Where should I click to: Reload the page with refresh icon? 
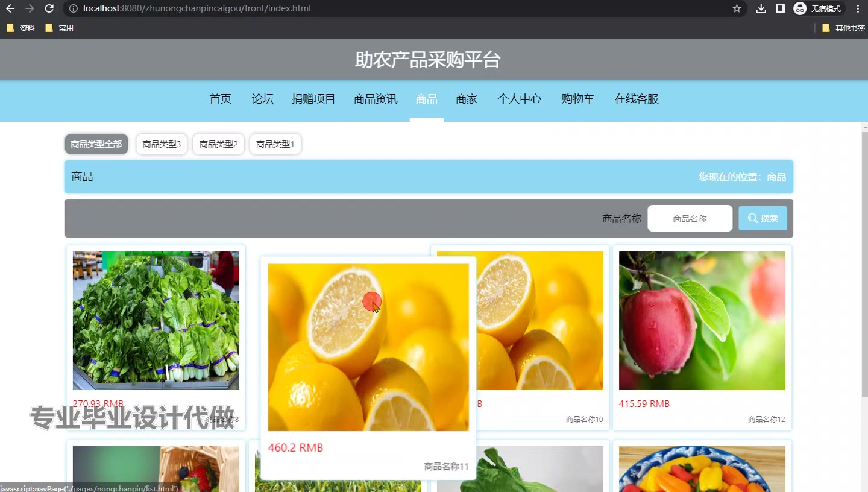coord(49,8)
